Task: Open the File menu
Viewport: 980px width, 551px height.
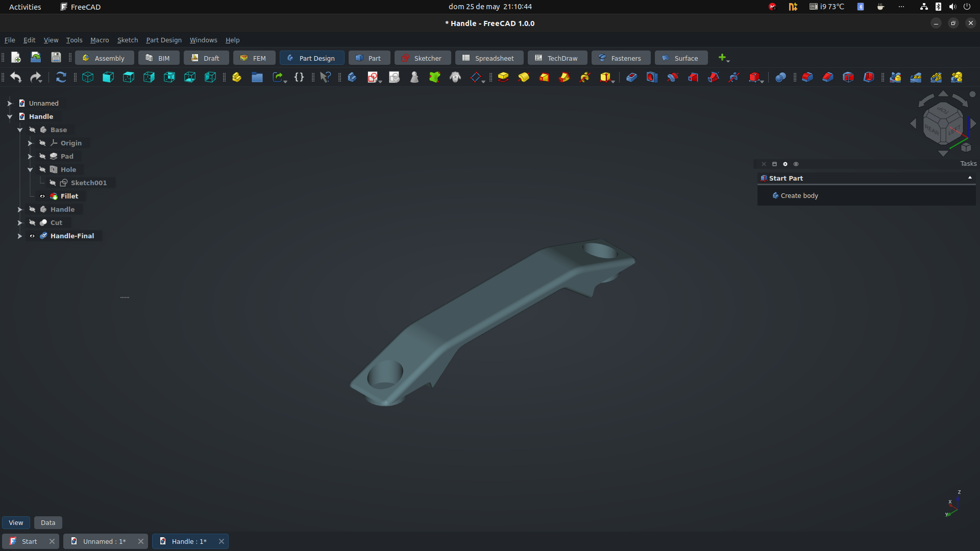Action: pos(10,40)
